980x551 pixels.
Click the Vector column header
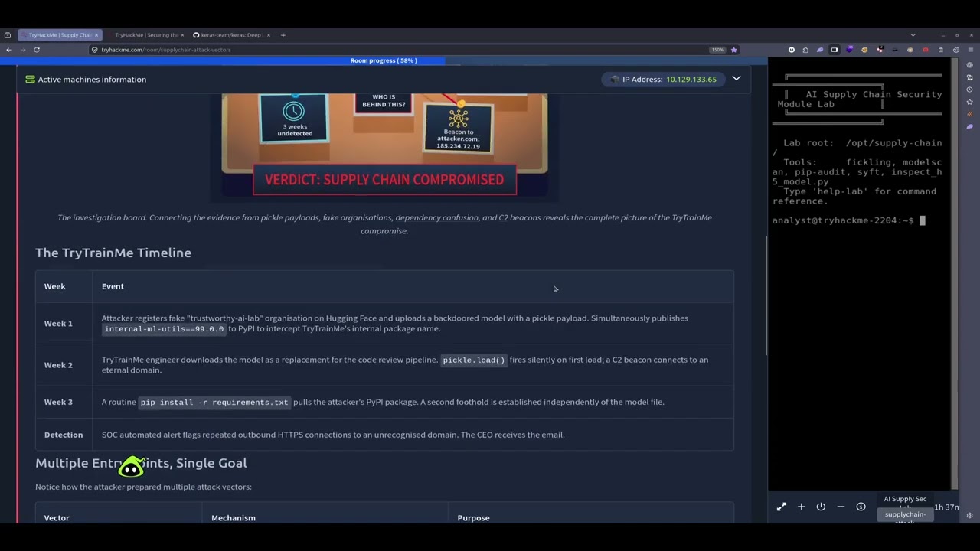pos(57,518)
